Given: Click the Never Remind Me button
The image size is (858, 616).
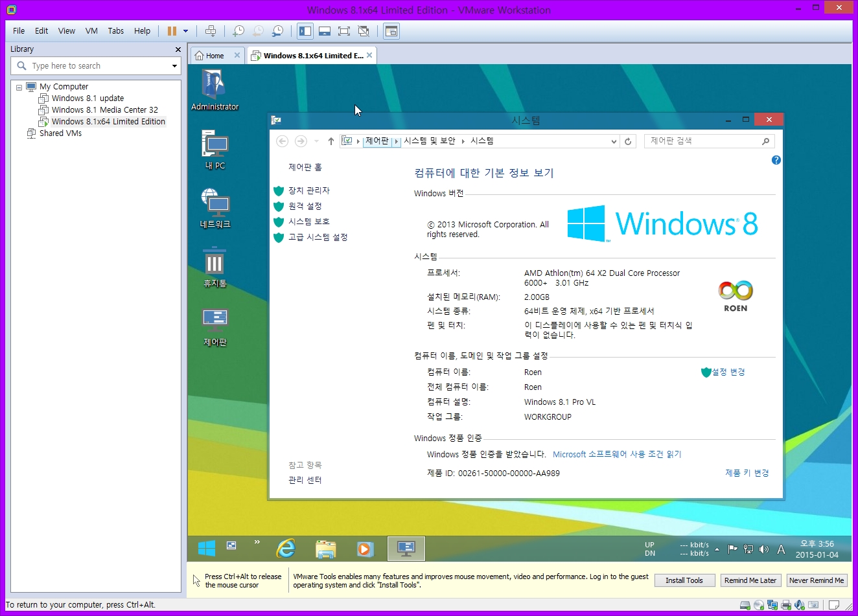Looking at the screenshot, I should pyautogui.click(x=817, y=580).
